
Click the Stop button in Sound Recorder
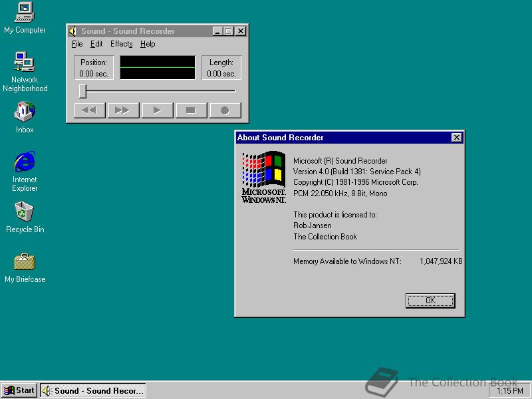tap(191, 110)
